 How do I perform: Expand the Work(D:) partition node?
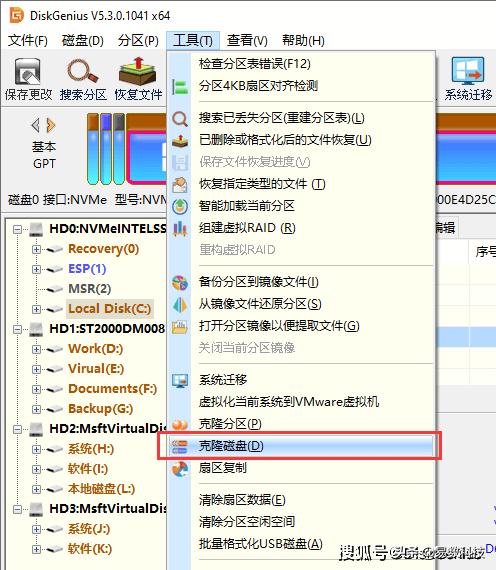[x=36, y=349]
